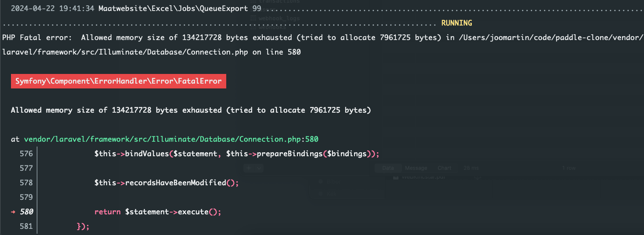
Task: Click the yellow RUNNING status label
Action: point(456,23)
